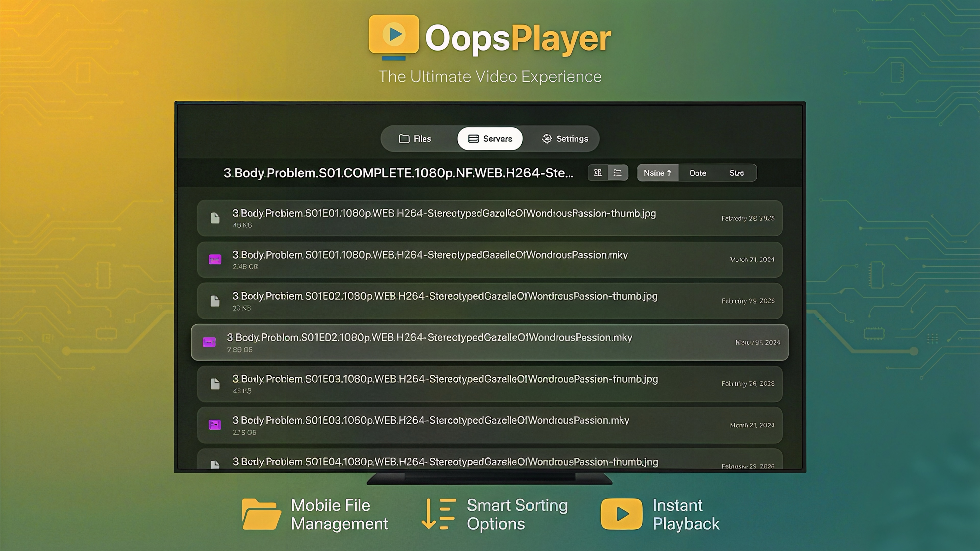
Task: Click The Ultimate Video Experience tagline
Action: (490, 77)
